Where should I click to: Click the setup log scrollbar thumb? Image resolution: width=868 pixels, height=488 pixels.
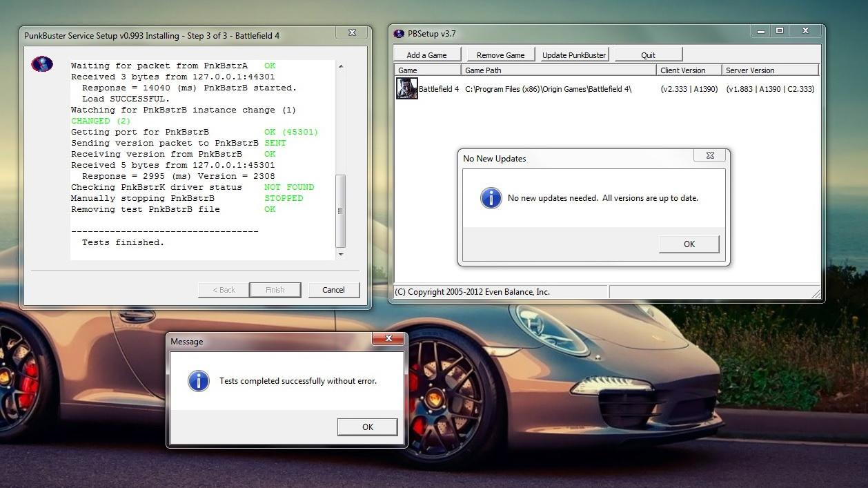340,211
